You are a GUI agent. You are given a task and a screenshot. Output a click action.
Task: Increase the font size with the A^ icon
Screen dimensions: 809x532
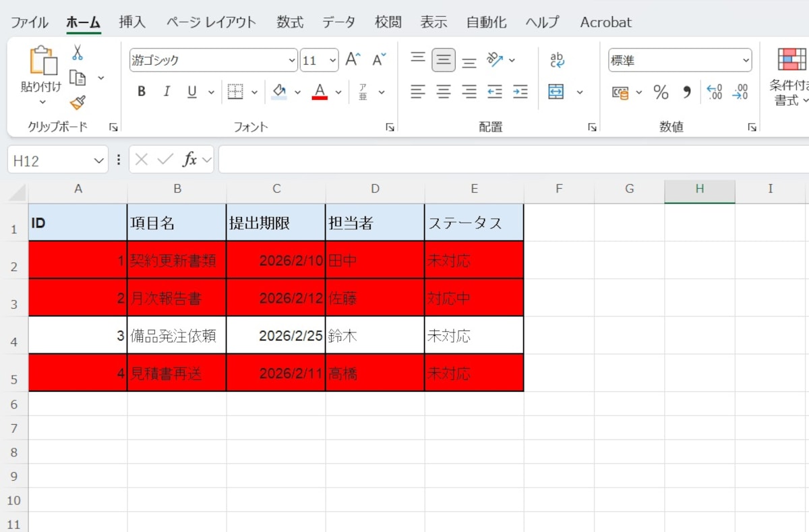tap(351, 59)
